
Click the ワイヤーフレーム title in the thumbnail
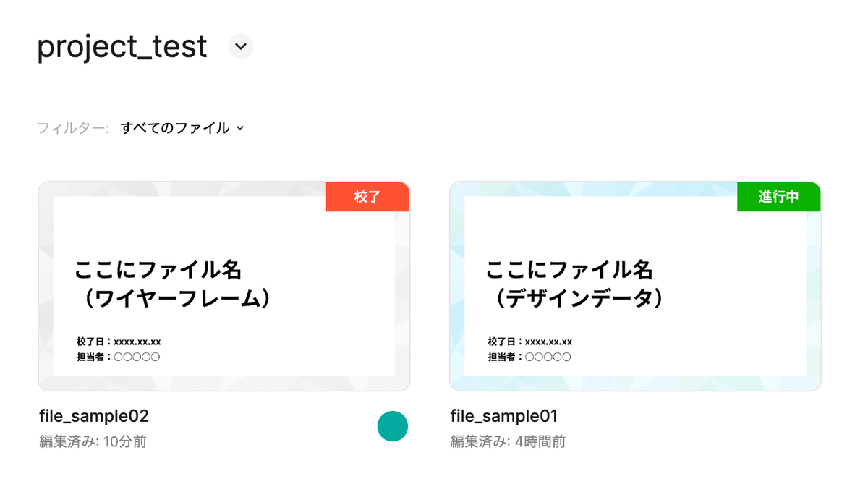point(176,298)
